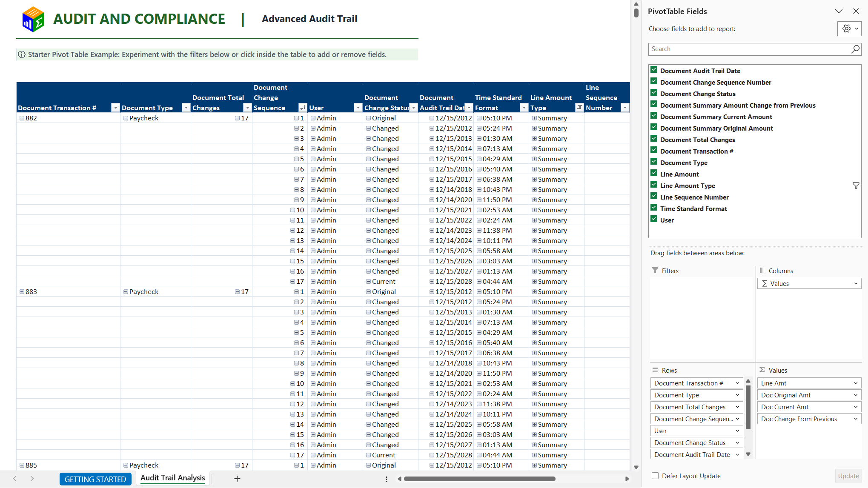Go to the previous sheet tab arrow
The width and height of the screenshot is (868, 488).
[15, 479]
